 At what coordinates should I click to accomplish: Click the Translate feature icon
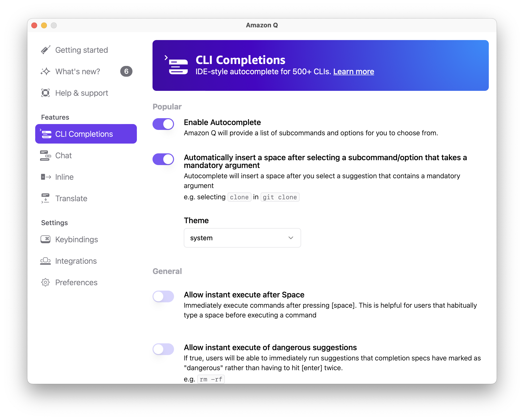(x=45, y=198)
